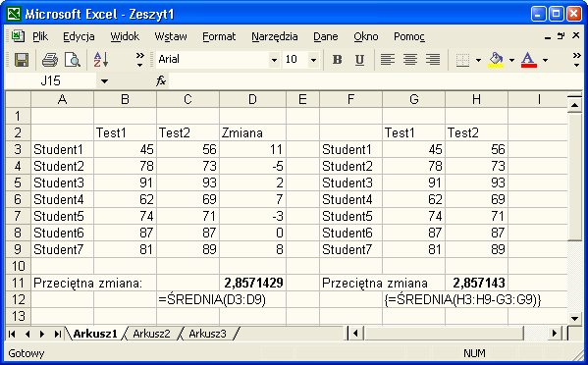Click the vertical scrollbar down arrow
Viewport: 588px width, 365px height.
(x=575, y=319)
